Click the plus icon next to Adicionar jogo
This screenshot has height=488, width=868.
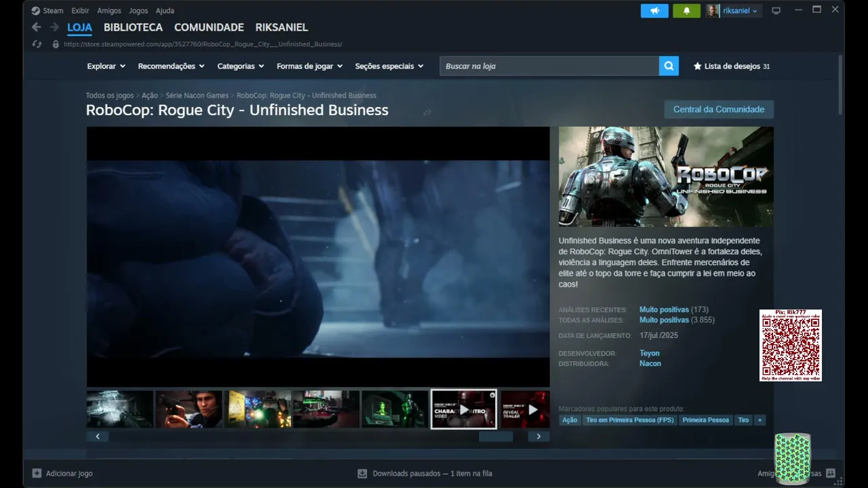(37, 473)
